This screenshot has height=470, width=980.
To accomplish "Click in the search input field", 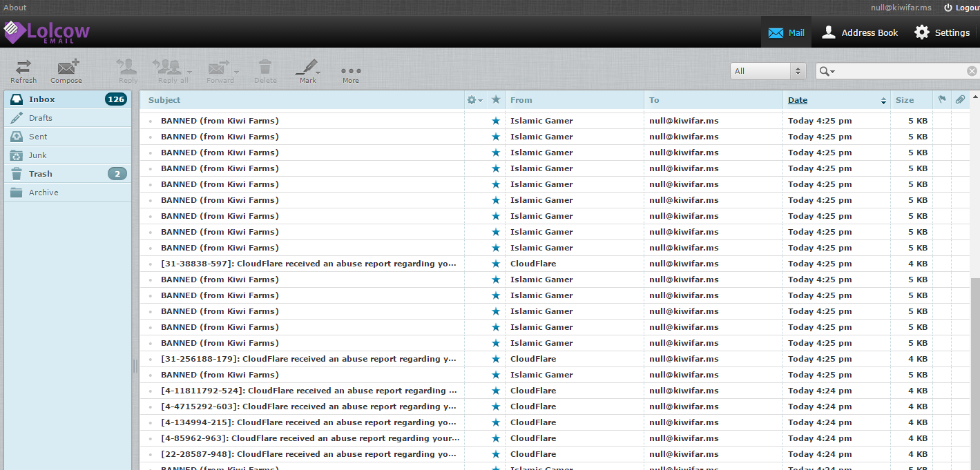I will tap(901, 71).
